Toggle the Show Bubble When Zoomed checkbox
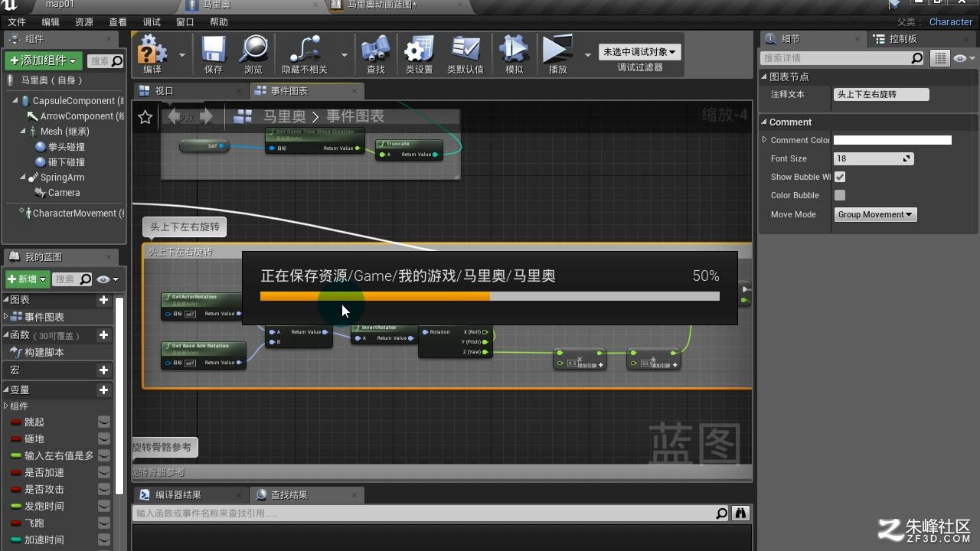 tap(840, 177)
